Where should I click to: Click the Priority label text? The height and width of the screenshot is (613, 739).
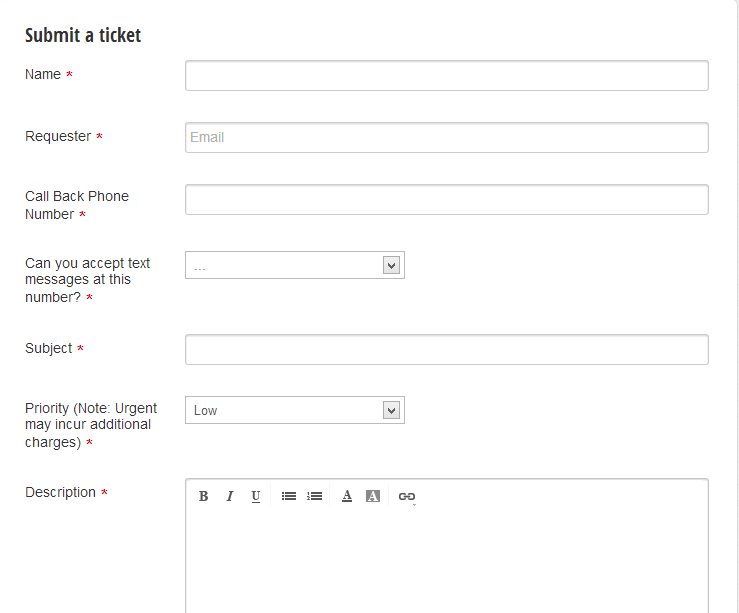pyautogui.click(x=91, y=425)
